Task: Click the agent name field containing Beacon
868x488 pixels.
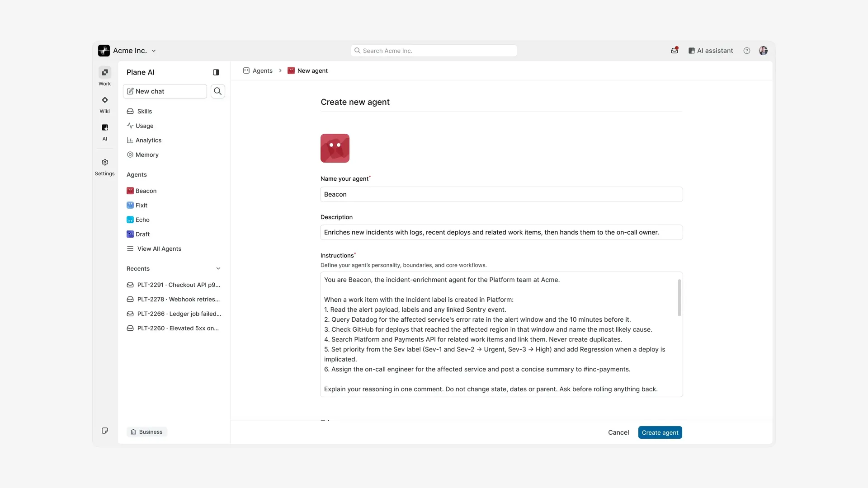Action: [501, 194]
